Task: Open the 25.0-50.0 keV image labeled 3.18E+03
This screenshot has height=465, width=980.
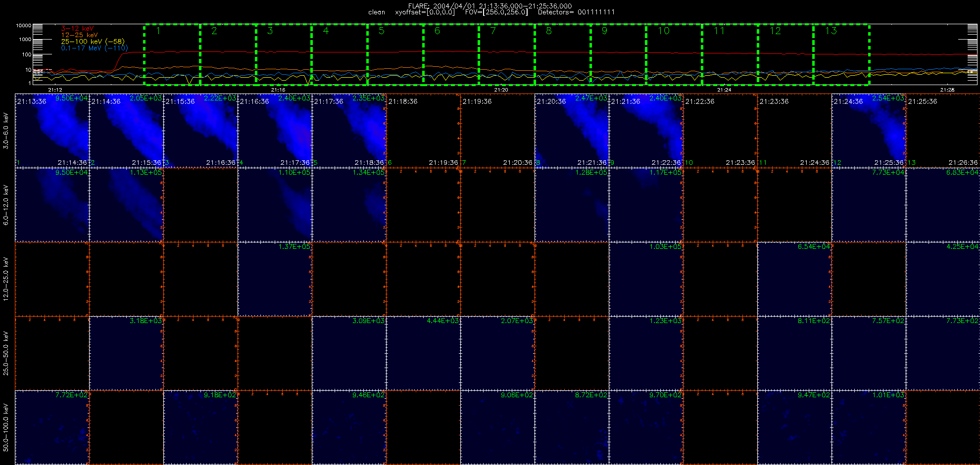Action: pyautogui.click(x=127, y=353)
